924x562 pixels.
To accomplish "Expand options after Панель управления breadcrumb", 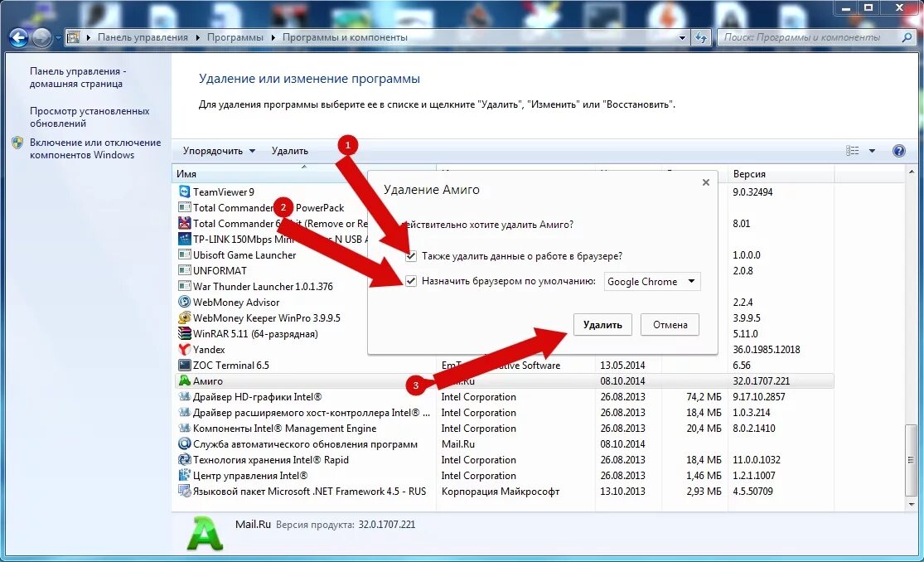I will click(197, 37).
